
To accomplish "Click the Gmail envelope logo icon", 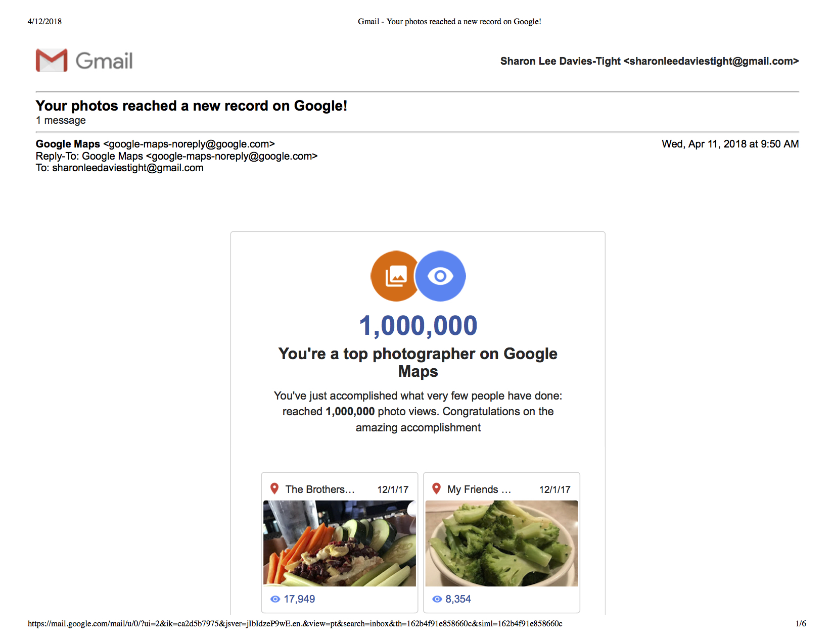I will click(x=52, y=61).
